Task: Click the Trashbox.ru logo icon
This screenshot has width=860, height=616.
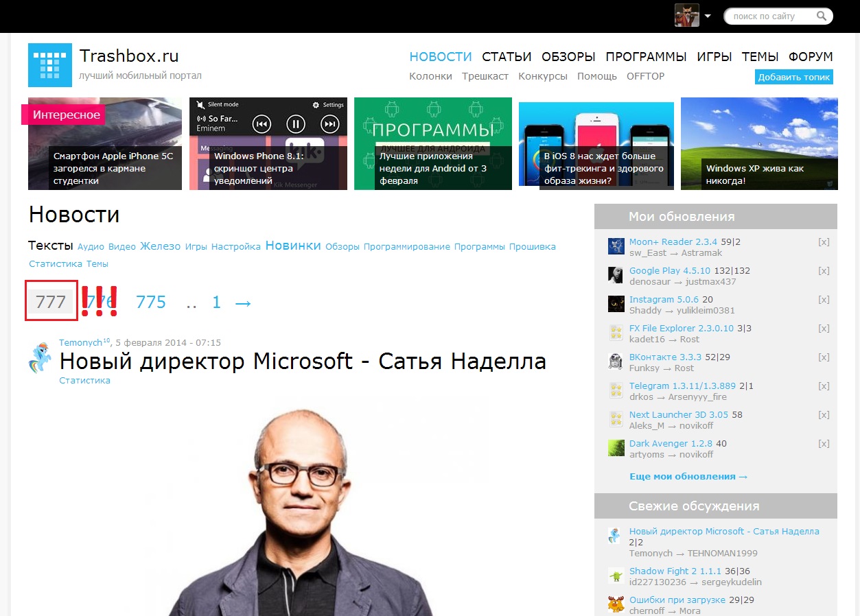Action: 49,65
